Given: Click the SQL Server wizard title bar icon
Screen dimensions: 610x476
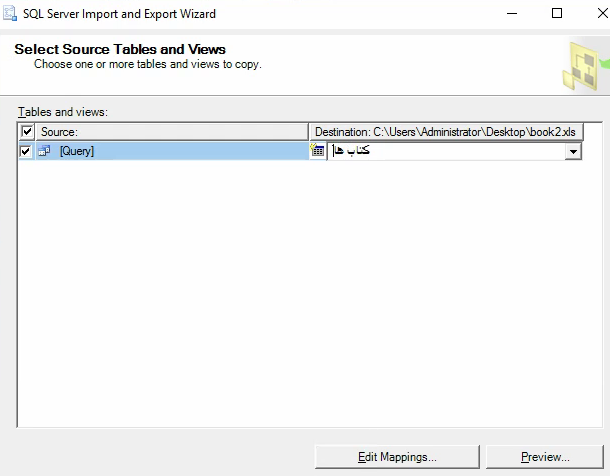Looking at the screenshot, I should click(x=10, y=14).
